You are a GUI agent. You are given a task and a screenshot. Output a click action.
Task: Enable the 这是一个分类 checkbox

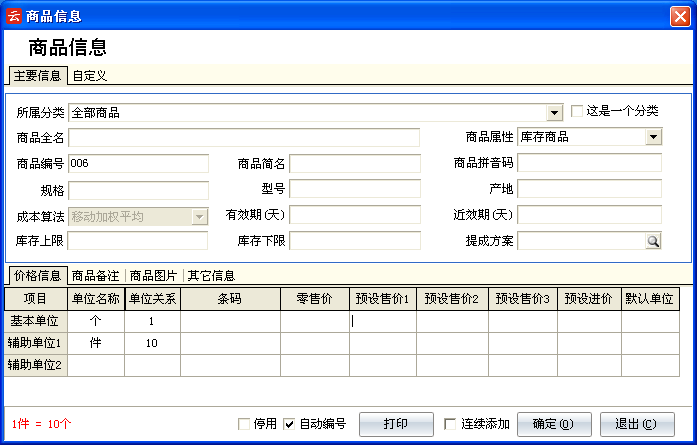(x=577, y=111)
